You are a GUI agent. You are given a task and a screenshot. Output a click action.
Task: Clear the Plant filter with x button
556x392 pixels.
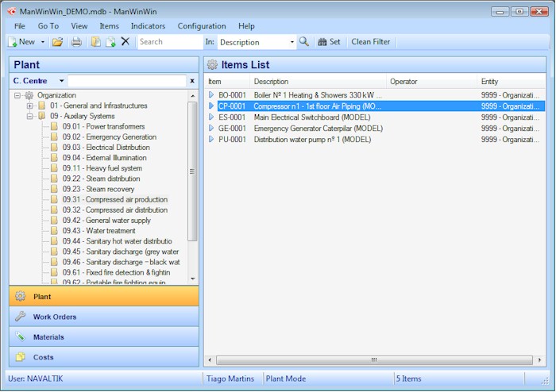(x=192, y=81)
